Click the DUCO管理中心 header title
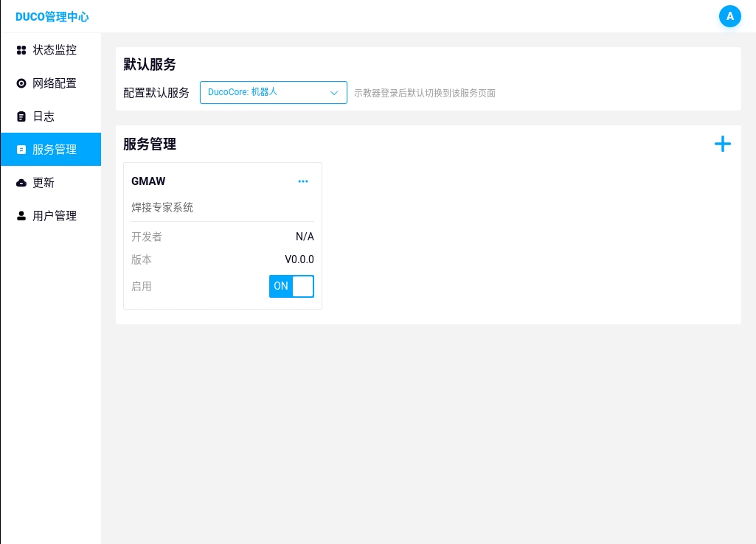The width and height of the screenshot is (756, 544). click(x=52, y=16)
